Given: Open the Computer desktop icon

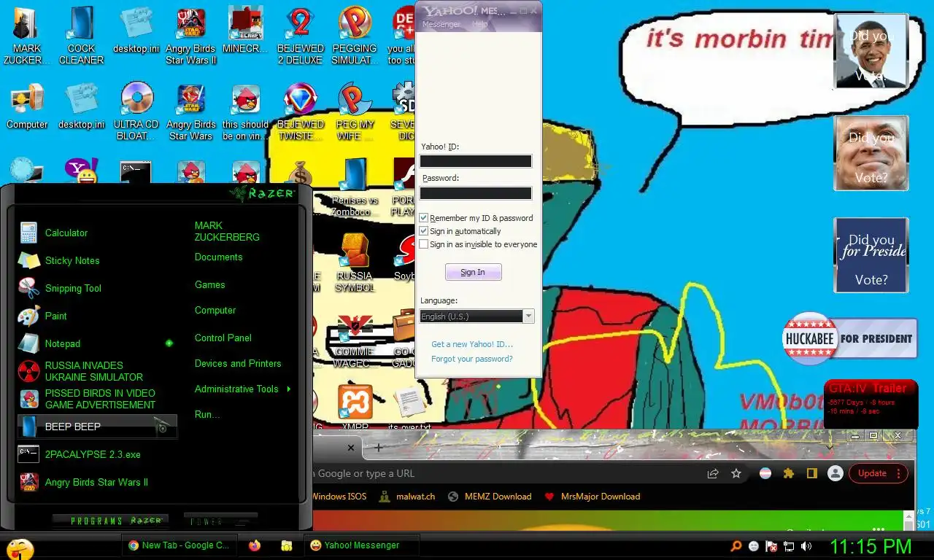Looking at the screenshot, I should click(x=27, y=106).
